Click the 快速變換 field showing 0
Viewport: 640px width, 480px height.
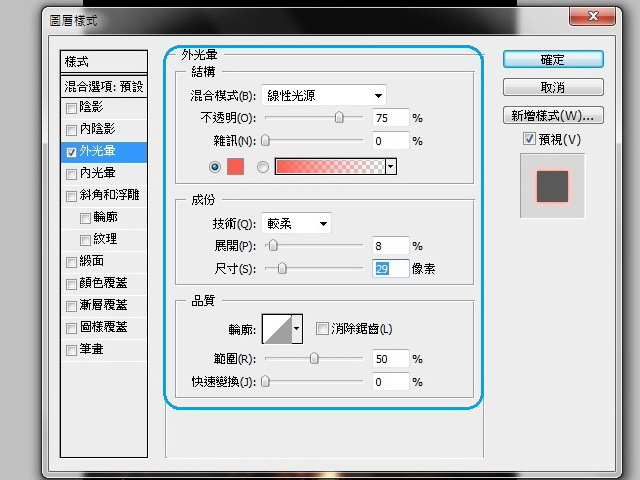tap(390, 382)
